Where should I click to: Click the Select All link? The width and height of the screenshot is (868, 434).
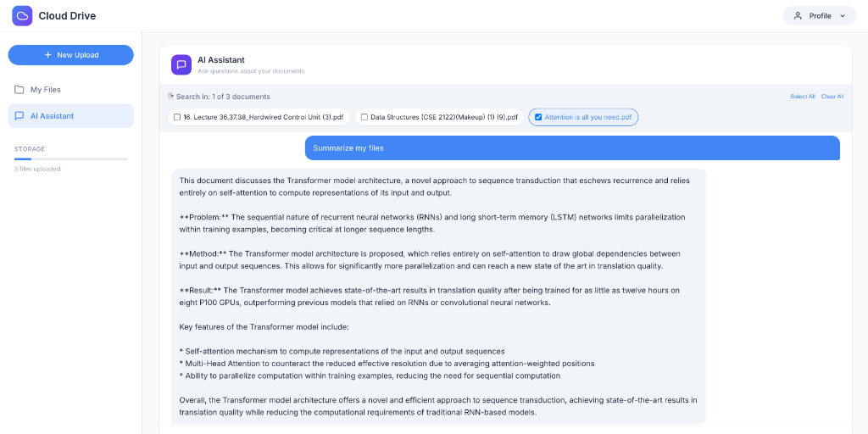pyautogui.click(x=802, y=97)
